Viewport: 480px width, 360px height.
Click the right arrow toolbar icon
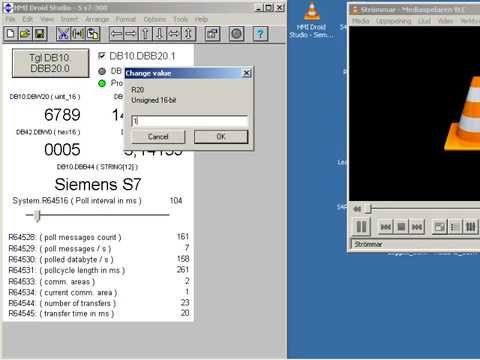click(131, 34)
